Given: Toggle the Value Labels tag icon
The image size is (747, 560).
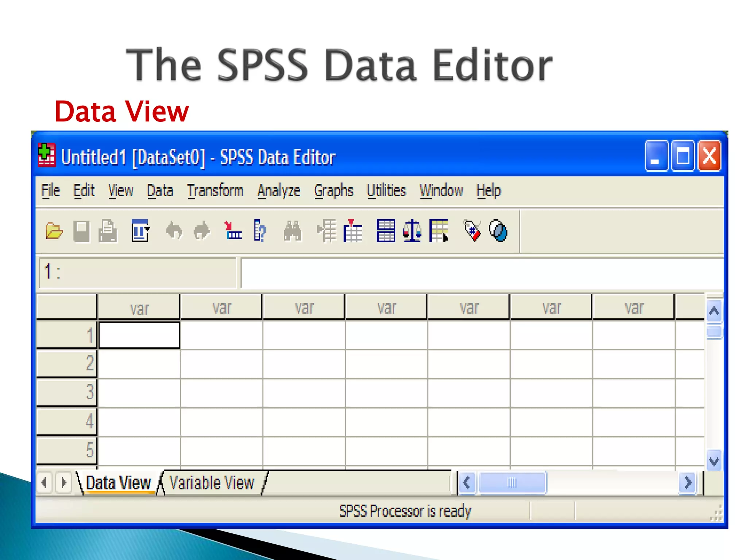Looking at the screenshot, I should tap(472, 230).
